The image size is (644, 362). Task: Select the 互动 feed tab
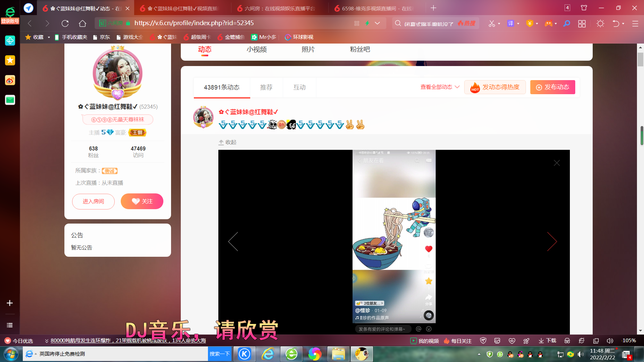tap(300, 87)
